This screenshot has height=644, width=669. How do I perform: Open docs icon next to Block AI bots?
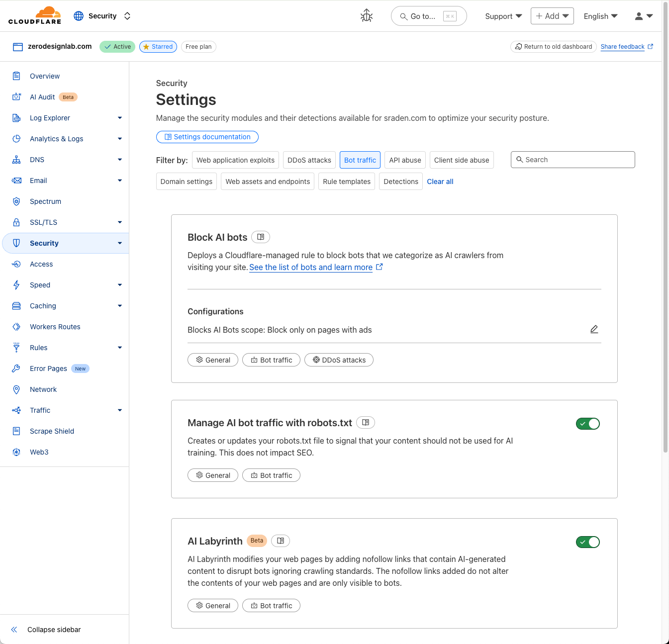[261, 237]
